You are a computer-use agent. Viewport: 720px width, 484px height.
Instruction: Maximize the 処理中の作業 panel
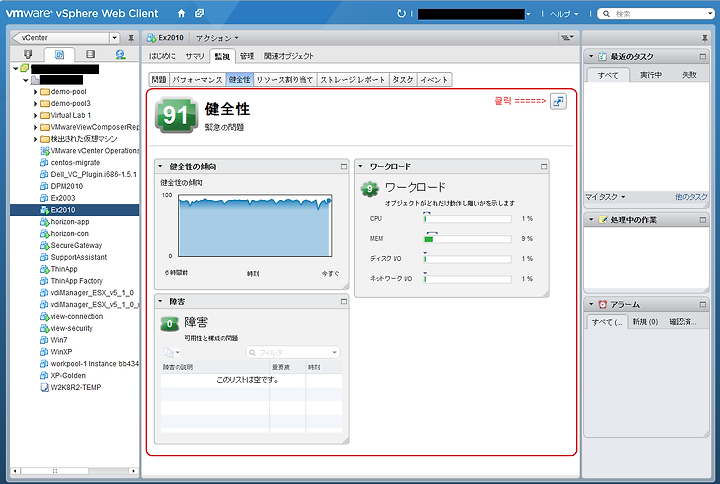click(703, 219)
